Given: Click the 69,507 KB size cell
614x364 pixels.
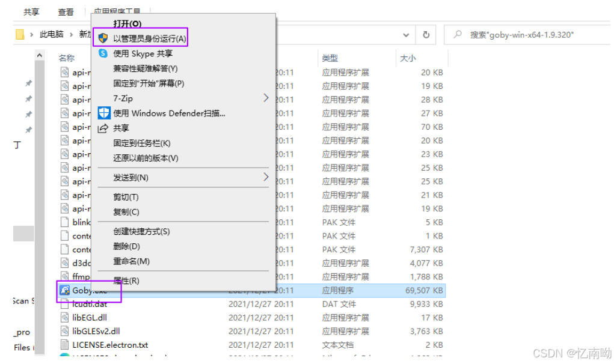Looking at the screenshot, I should pos(424,291).
